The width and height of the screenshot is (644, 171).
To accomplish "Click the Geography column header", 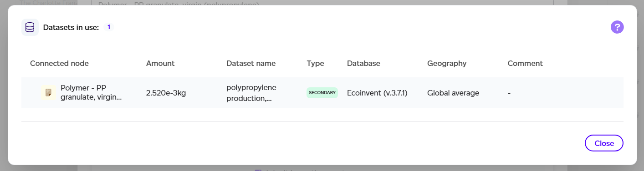I will pos(447,63).
